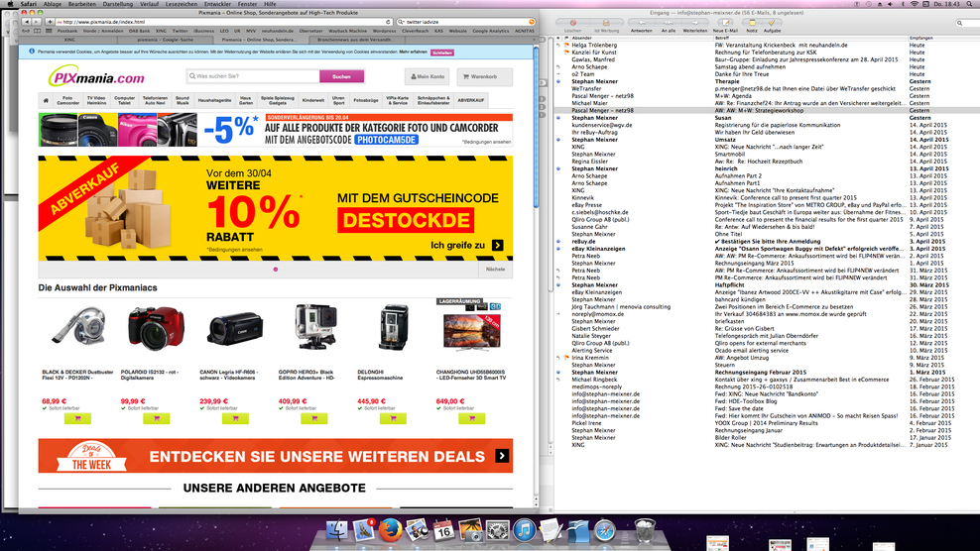Add the Changhong TV to cart
Image resolution: width=980 pixels, height=551 pixels.
472,418
